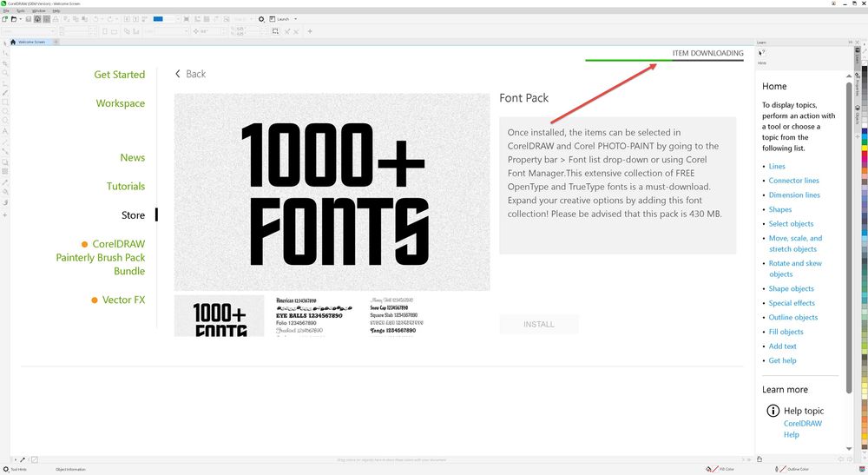The width and height of the screenshot is (868, 475).
Task: Open the Add text help topic
Action: [782, 346]
